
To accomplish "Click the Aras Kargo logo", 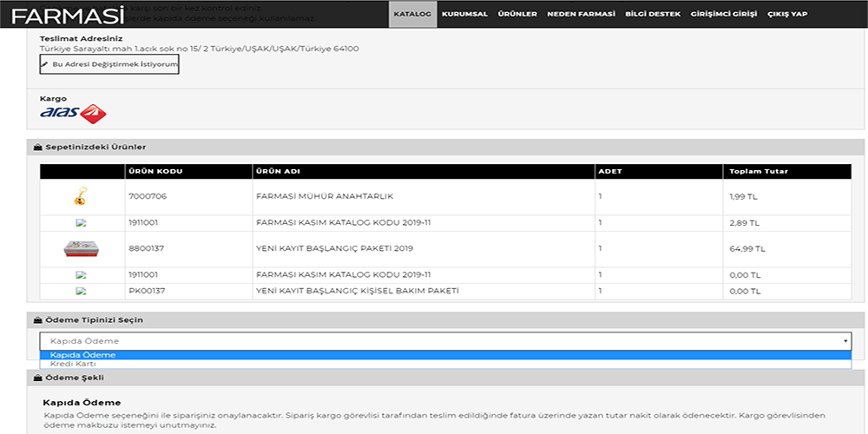I will click(x=73, y=114).
